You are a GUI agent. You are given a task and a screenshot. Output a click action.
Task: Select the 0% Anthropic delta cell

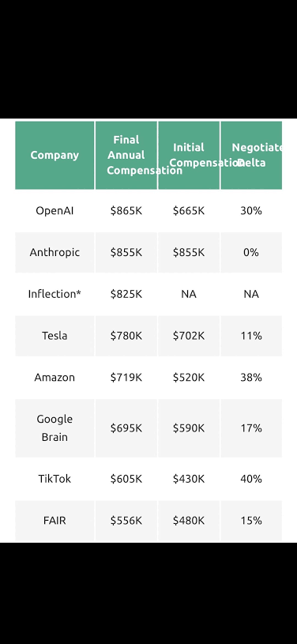251,252
